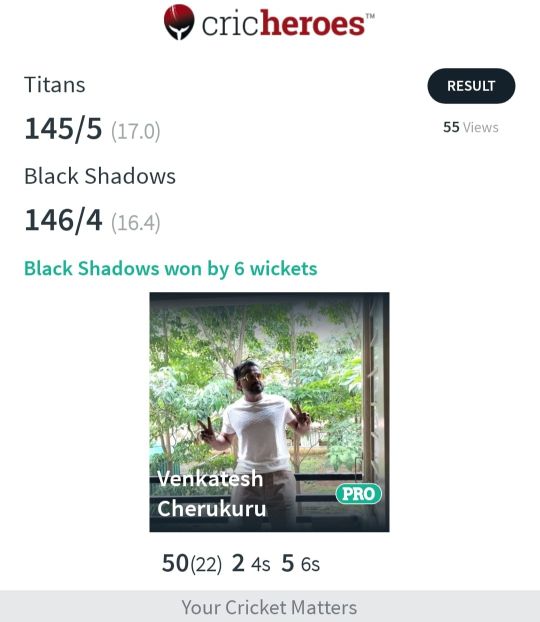
Task: Open the Black Shadows team name
Action: tap(100, 176)
